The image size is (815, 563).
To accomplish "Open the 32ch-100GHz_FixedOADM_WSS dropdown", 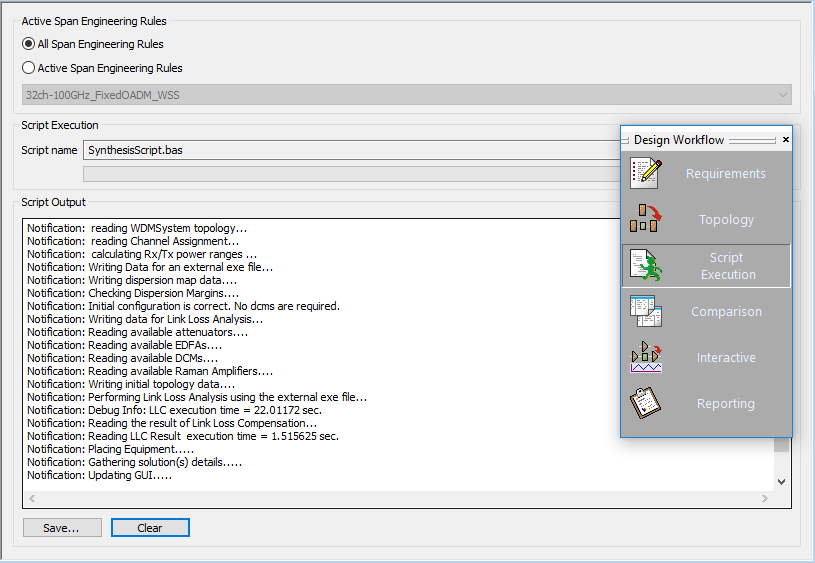I will tap(407, 95).
